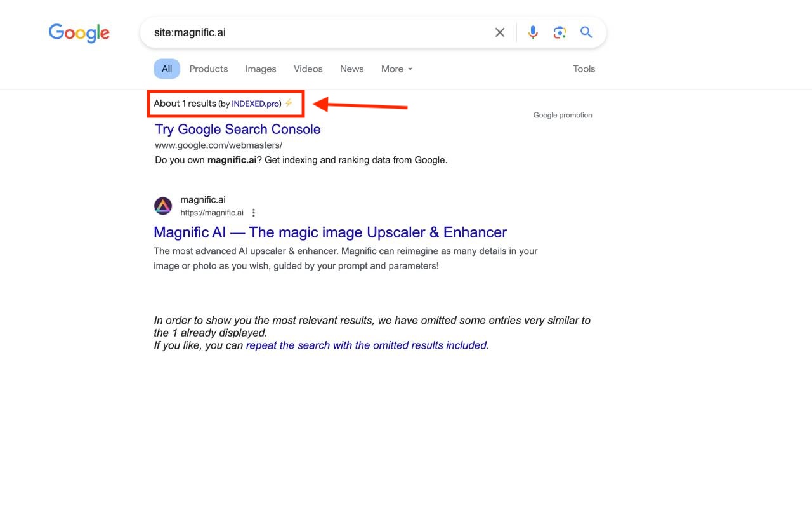Image resolution: width=812 pixels, height=508 pixels.
Task: Open the Videos tab
Action: coord(308,69)
